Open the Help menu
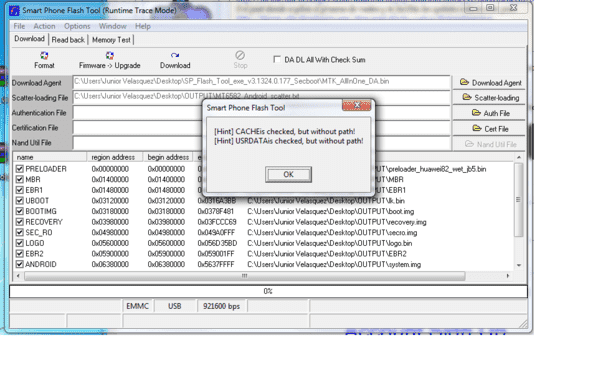The height and width of the screenshot is (383, 598). click(143, 26)
